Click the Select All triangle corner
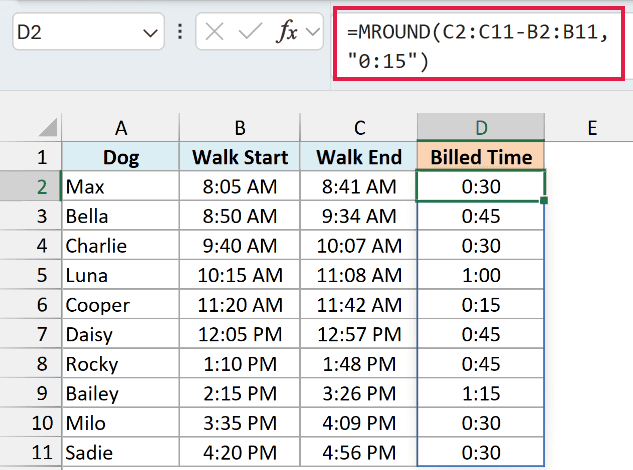Image resolution: width=633 pixels, height=470 pixels. [x=48, y=128]
